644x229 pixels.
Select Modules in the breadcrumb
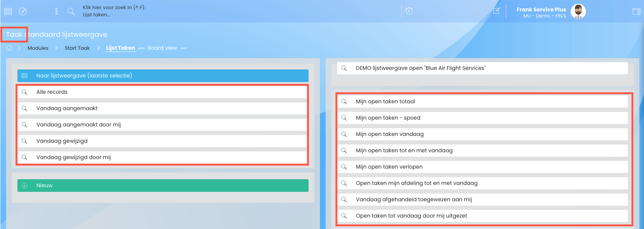[x=38, y=48]
